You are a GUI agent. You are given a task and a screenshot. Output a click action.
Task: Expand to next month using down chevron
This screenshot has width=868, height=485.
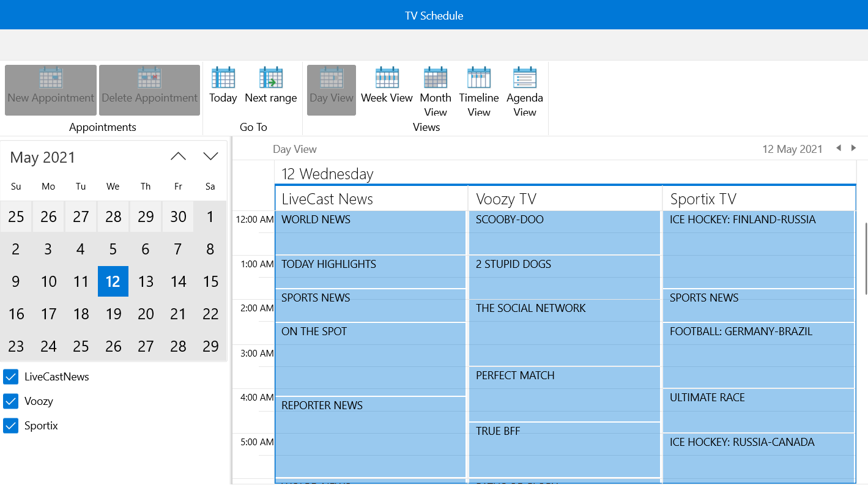(210, 156)
